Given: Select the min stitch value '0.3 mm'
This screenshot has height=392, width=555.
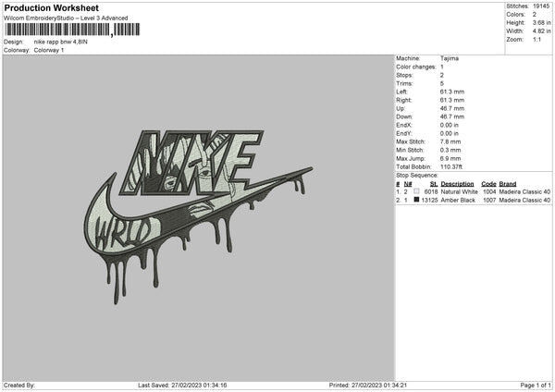Looking at the screenshot, I should (x=450, y=151).
